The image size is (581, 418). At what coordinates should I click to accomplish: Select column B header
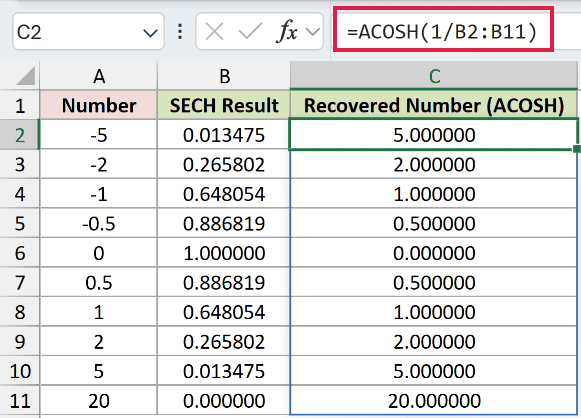(224, 76)
